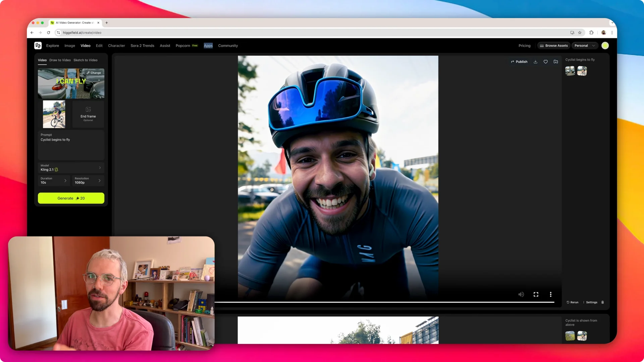
Task: Click Rerun to regenerate the video
Action: point(572,302)
